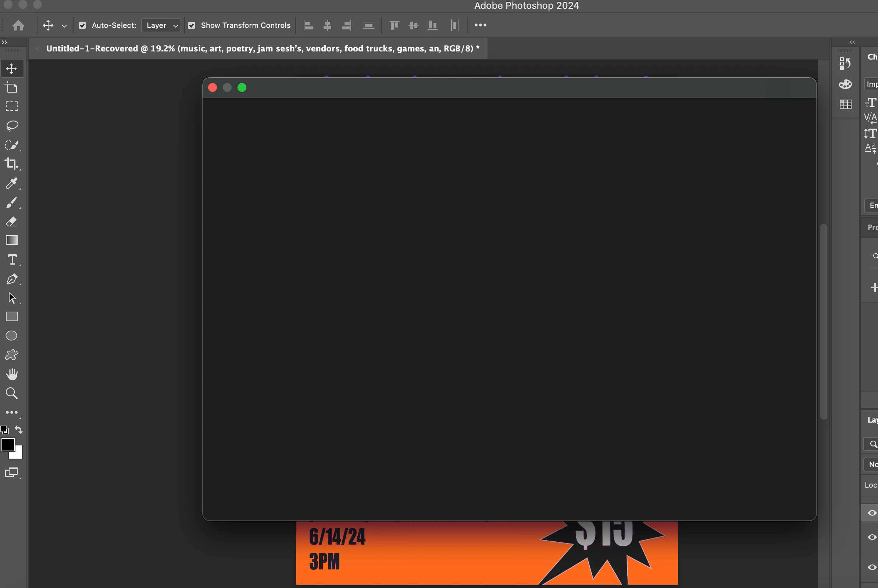This screenshot has width=878, height=588.
Task: Select the Eyedropper tool
Action: [x=11, y=183]
